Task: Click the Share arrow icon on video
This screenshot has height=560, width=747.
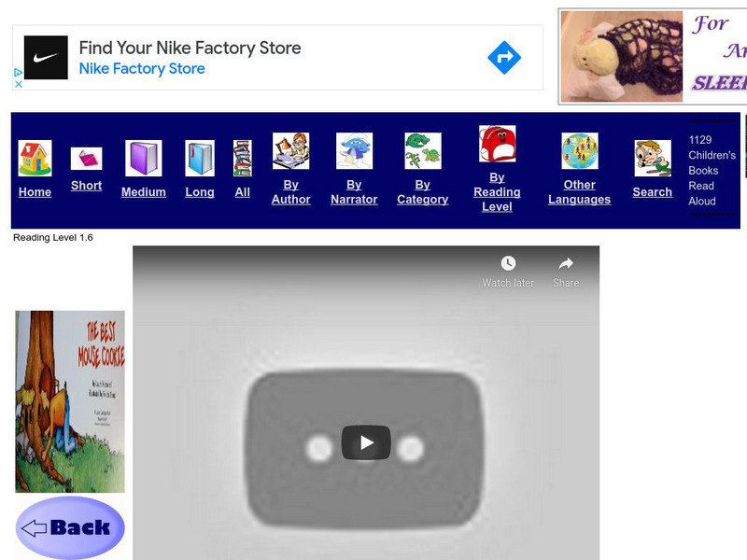Action: coord(566,263)
